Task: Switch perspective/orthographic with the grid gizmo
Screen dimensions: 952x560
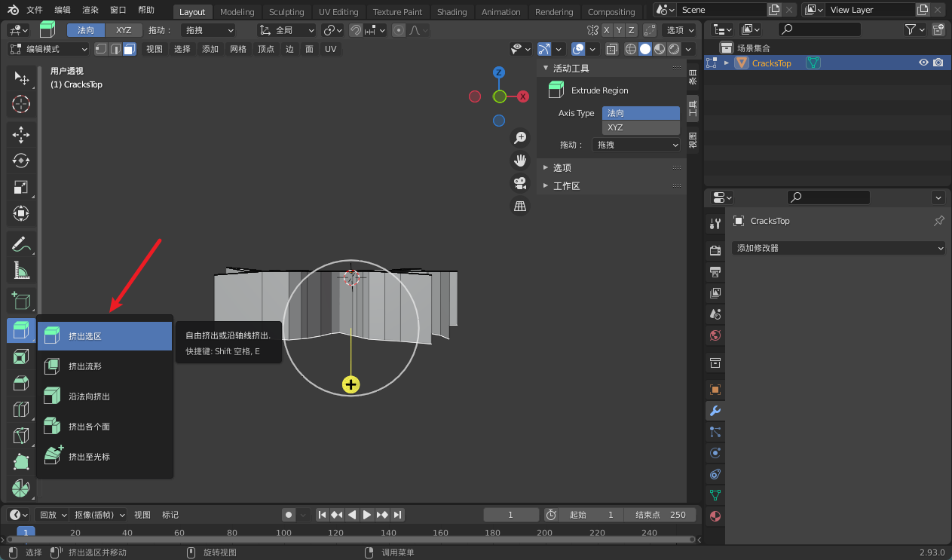Action: tap(520, 206)
